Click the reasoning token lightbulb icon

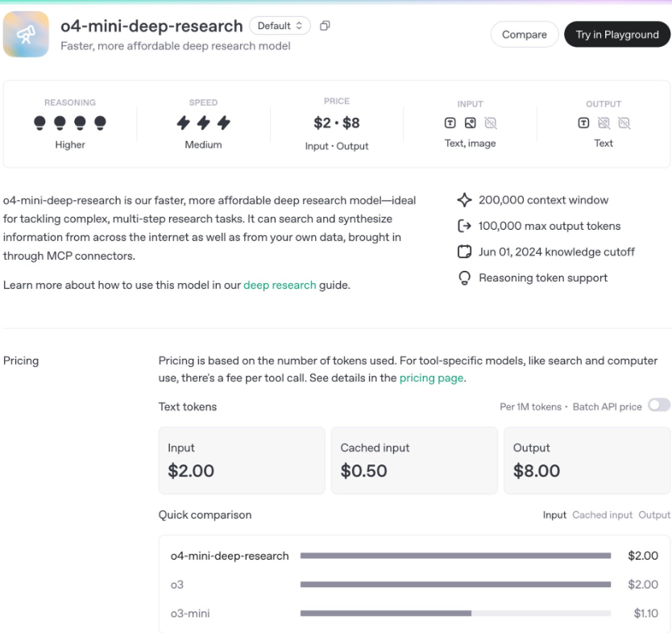point(463,278)
